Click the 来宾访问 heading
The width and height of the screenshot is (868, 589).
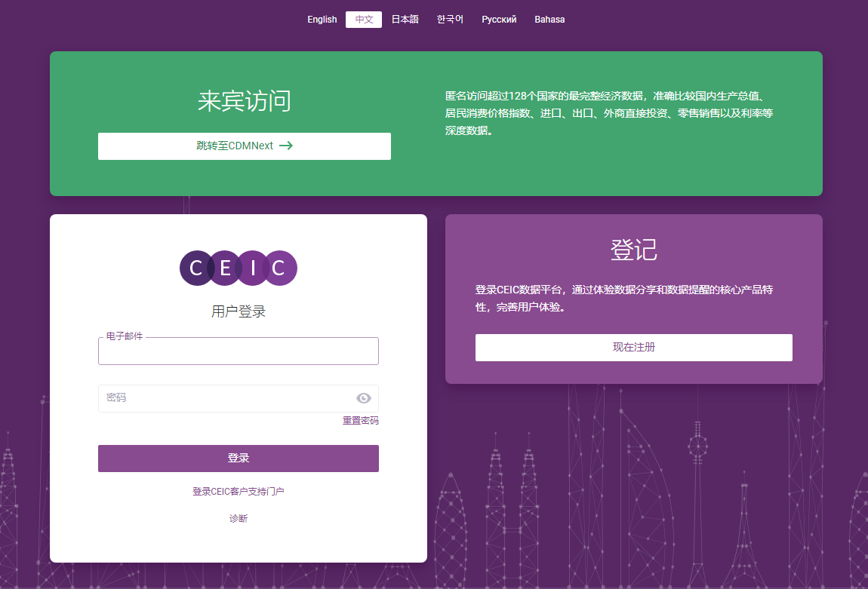244,101
